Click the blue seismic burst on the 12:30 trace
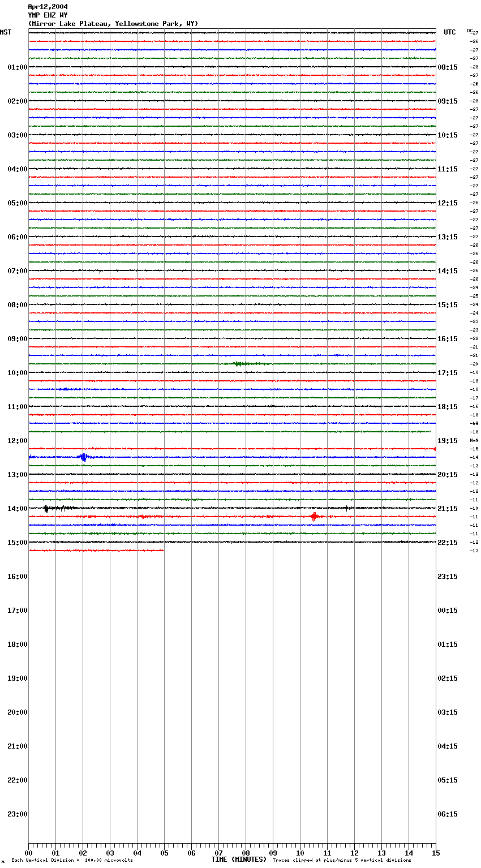This screenshot has width=481, height=868. [83, 457]
